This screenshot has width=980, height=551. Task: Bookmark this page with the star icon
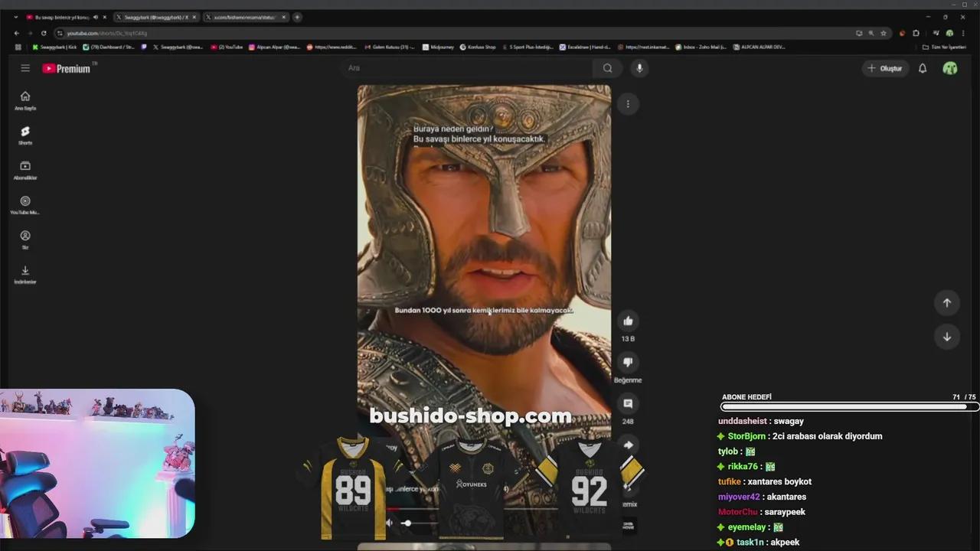pos(884,33)
